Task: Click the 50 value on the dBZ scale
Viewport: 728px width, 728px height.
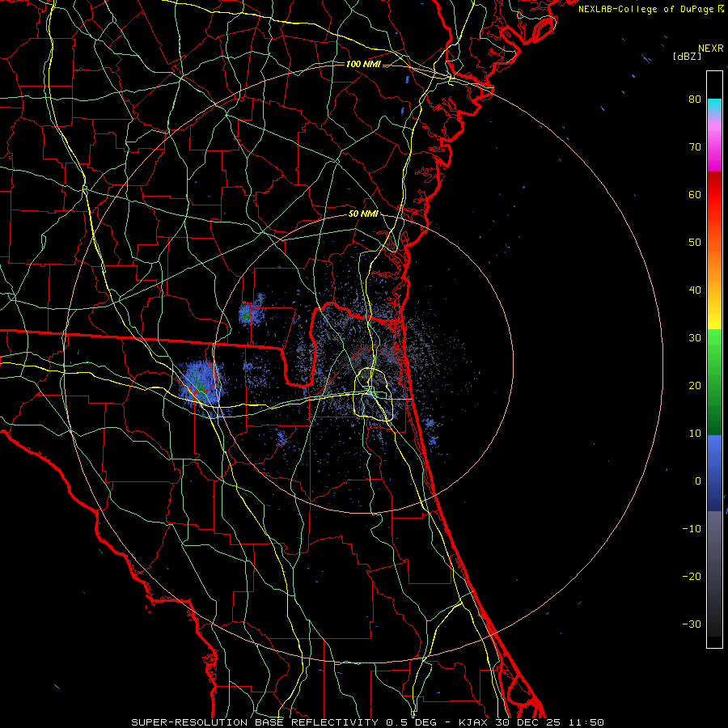Action: tap(695, 243)
